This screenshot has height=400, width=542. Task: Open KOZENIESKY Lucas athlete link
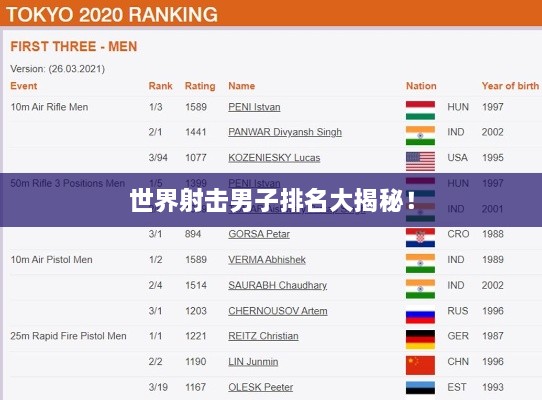click(x=274, y=158)
